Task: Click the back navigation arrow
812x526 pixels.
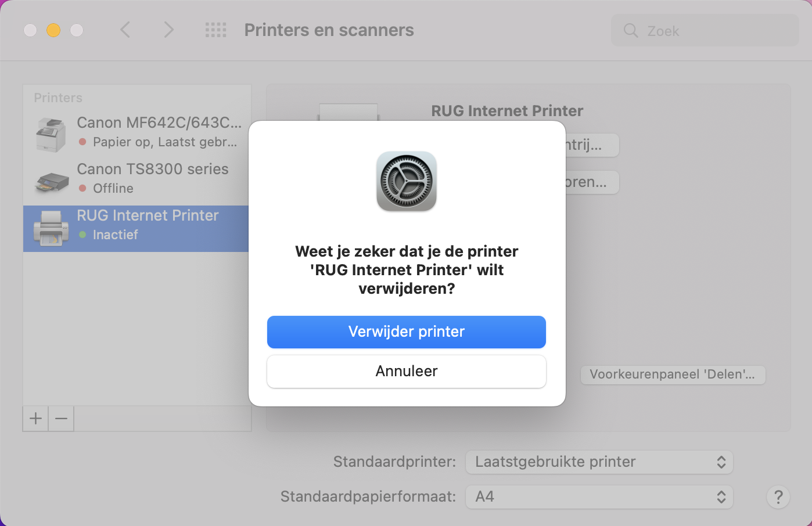Action: [125, 30]
